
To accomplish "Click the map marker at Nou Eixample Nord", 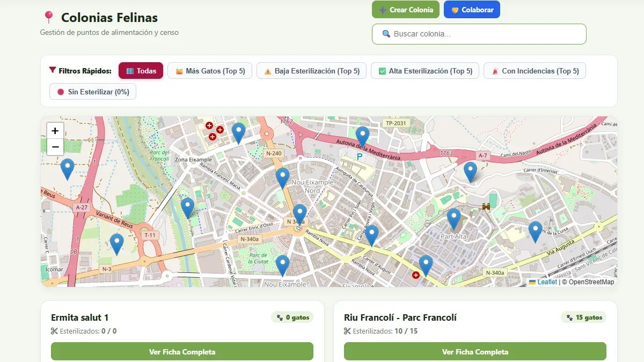I will 282,178.
